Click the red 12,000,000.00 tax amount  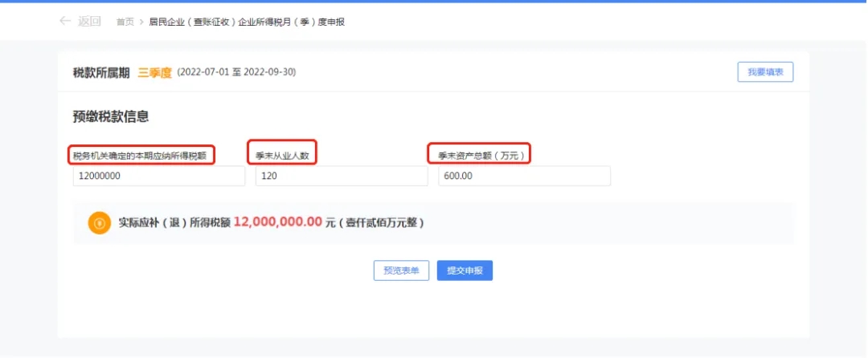278,222
